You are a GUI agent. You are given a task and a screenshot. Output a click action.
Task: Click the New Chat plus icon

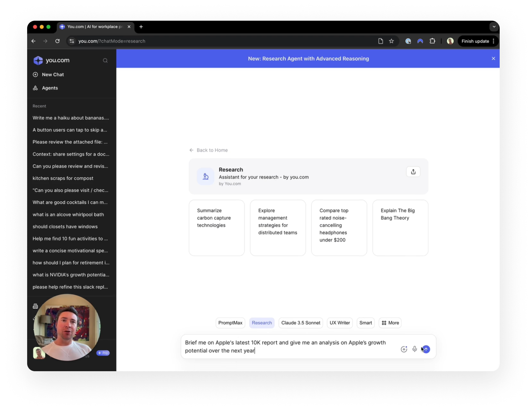36,75
